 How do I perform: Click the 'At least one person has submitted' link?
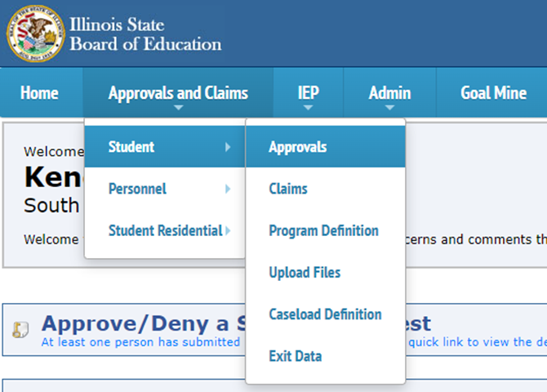tap(139, 342)
